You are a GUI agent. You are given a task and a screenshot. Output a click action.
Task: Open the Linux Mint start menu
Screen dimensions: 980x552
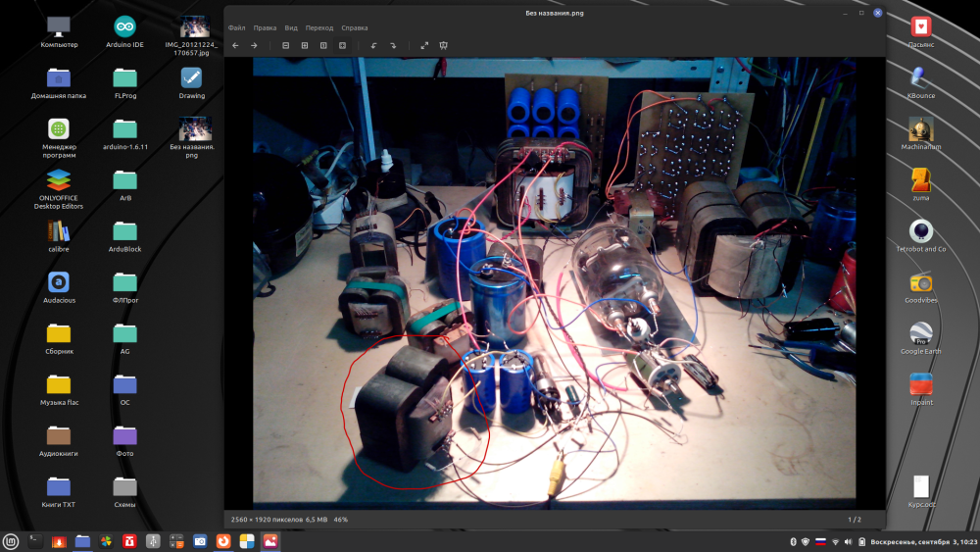11,540
